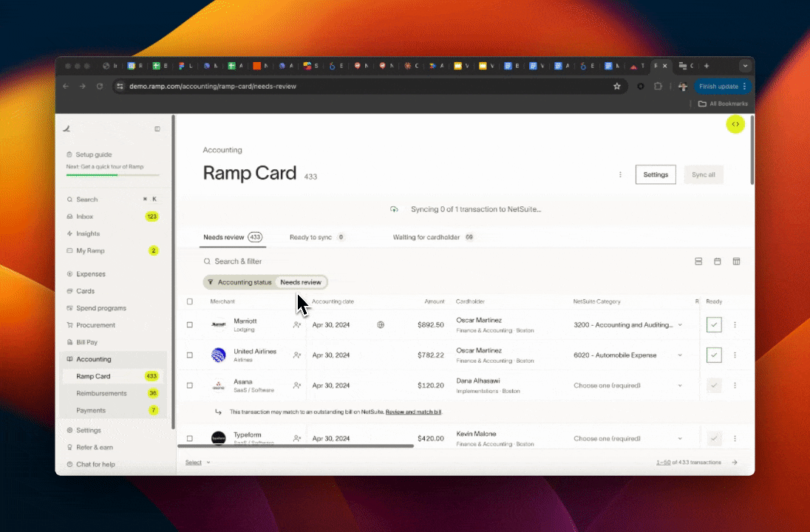This screenshot has width=810, height=532.
Task: Open Expenses in the sidebar
Action: 91,273
